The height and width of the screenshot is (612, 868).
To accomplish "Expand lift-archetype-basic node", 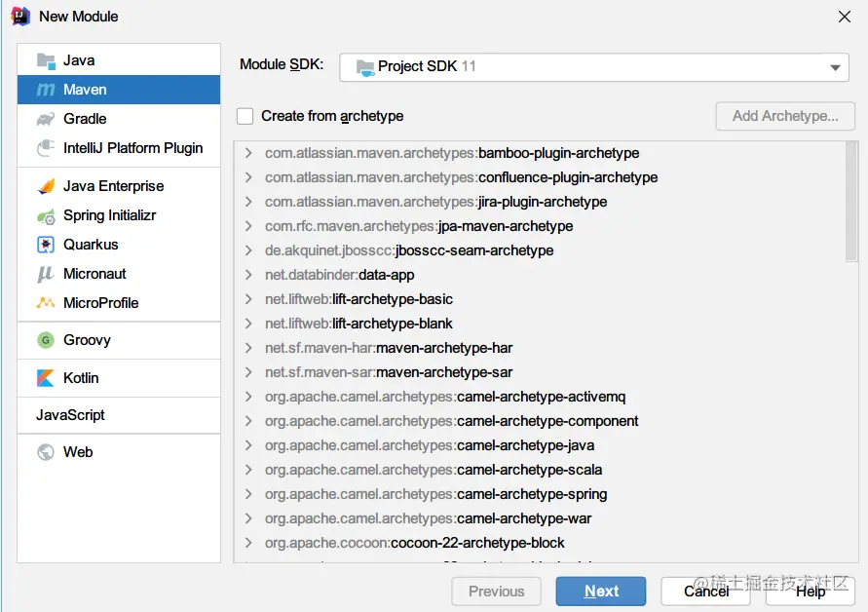I will click(x=248, y=299).
